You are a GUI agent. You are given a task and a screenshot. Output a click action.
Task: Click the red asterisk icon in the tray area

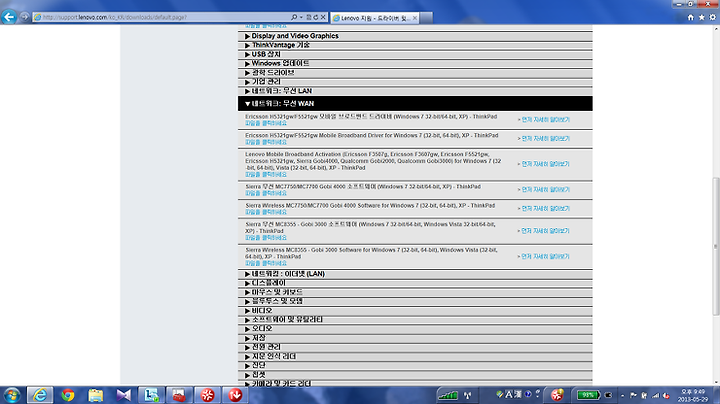click(557, 395)
